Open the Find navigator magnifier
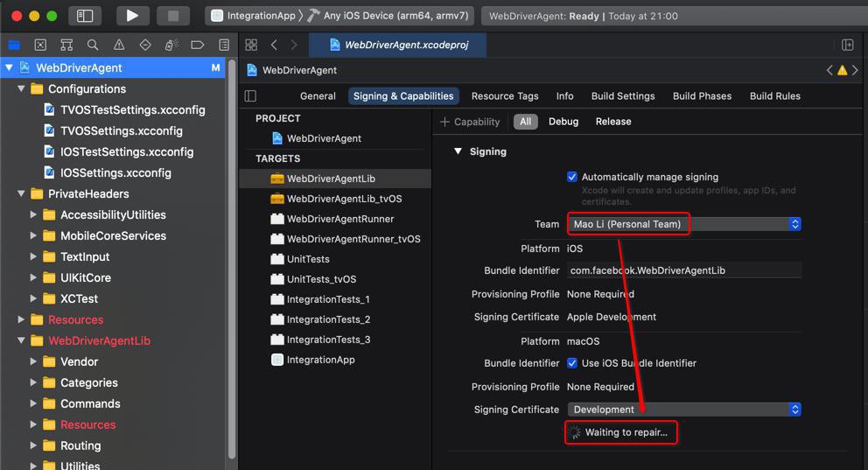This screenshot has height=470, width=868. pos(93,45)
